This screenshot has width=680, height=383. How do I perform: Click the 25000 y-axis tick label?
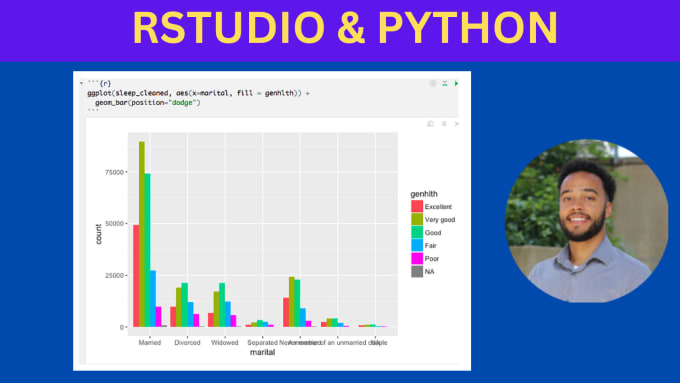point(114,275)
